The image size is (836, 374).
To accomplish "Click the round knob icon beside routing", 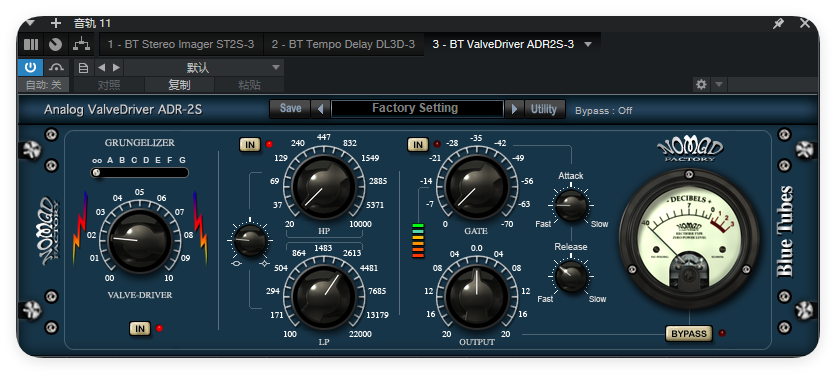I will [x=55, y=44].
